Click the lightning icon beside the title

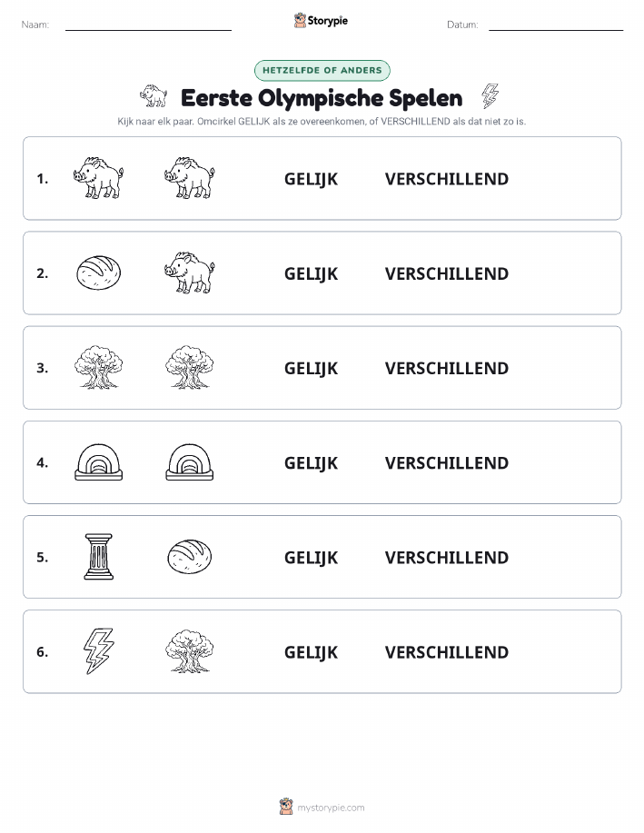click(490, 96)
